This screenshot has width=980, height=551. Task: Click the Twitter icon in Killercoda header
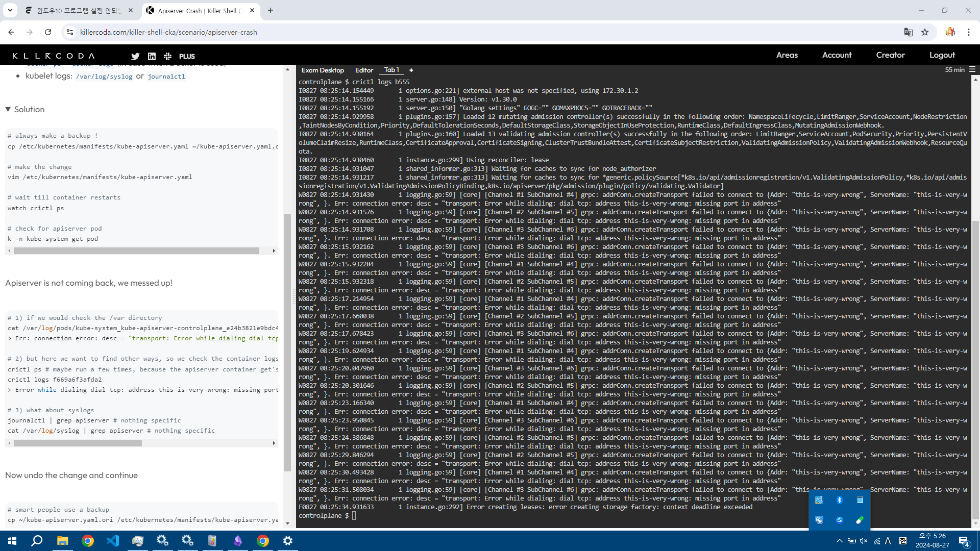point(135,56)
